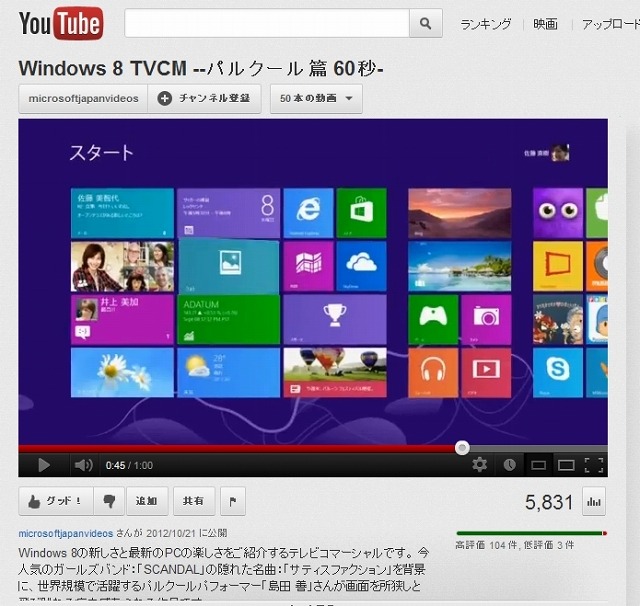Click the Watch Later clock icon
Screen dimensions: 640x606
click(509, 465)
